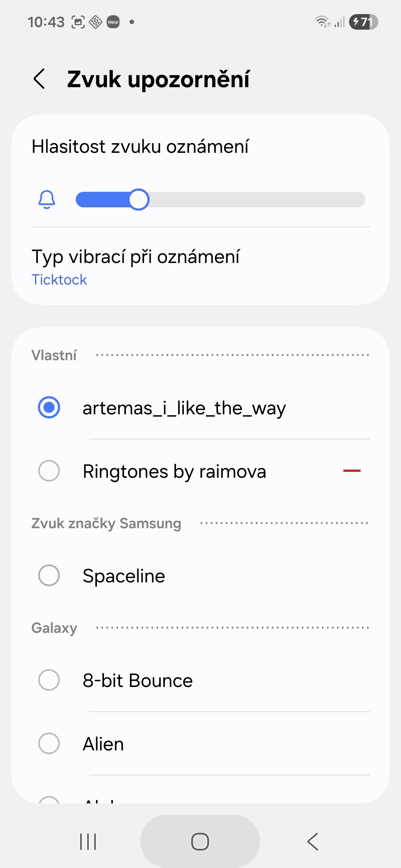Tap the Wear app notification icon

click(113, 22)
